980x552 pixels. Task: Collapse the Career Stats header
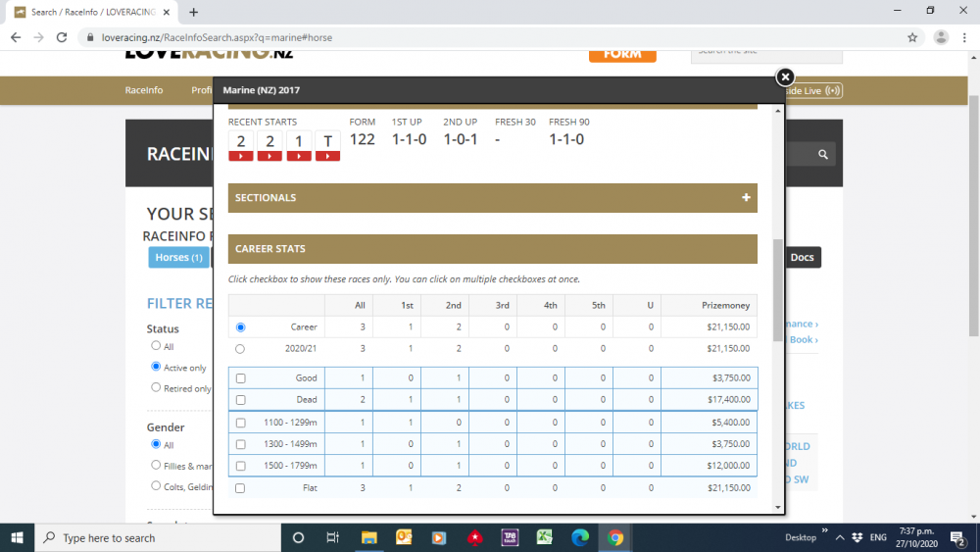pos(492,249)
